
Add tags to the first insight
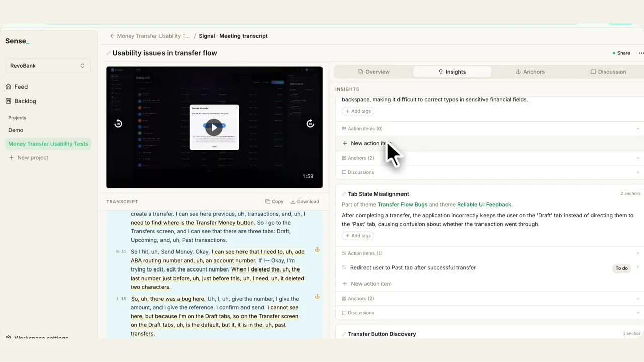coord(357,111)
